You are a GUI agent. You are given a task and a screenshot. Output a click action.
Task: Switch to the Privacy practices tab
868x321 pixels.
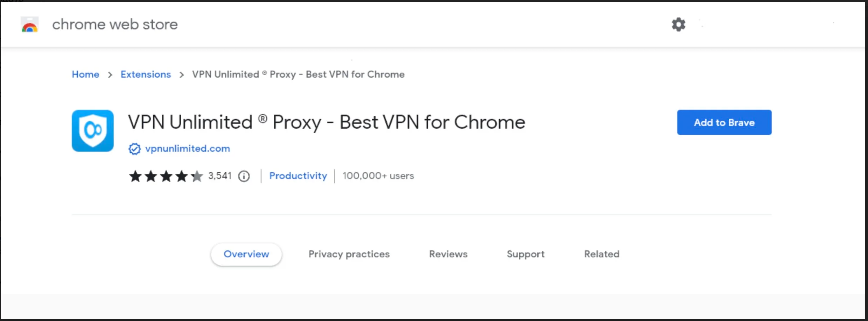click(x=349, y=254)
